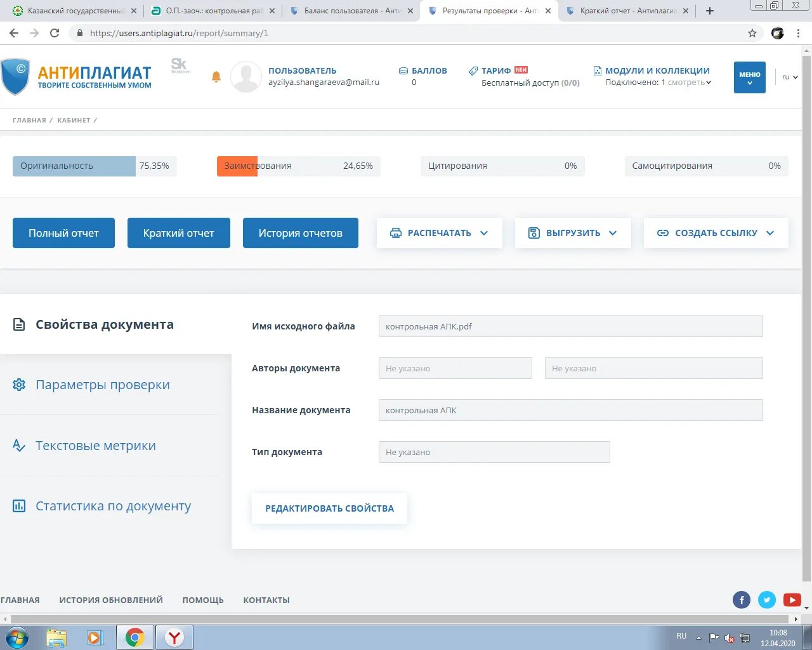Screen dimensions: 812x650
Task: Click Chrome icon in taskbar
Action: (134, 637)
